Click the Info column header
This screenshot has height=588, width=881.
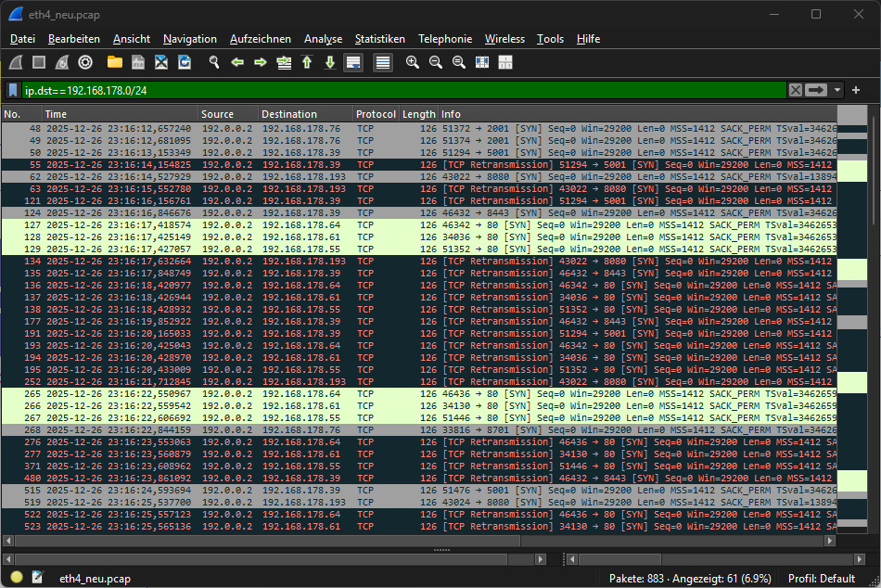(637, 114)
